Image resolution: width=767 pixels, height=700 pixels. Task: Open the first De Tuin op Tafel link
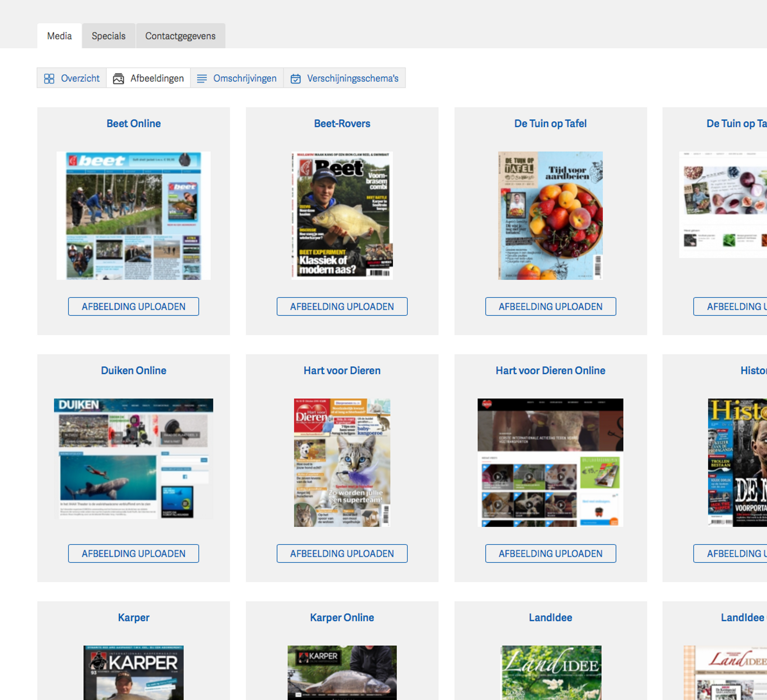[x=550, y=124]
